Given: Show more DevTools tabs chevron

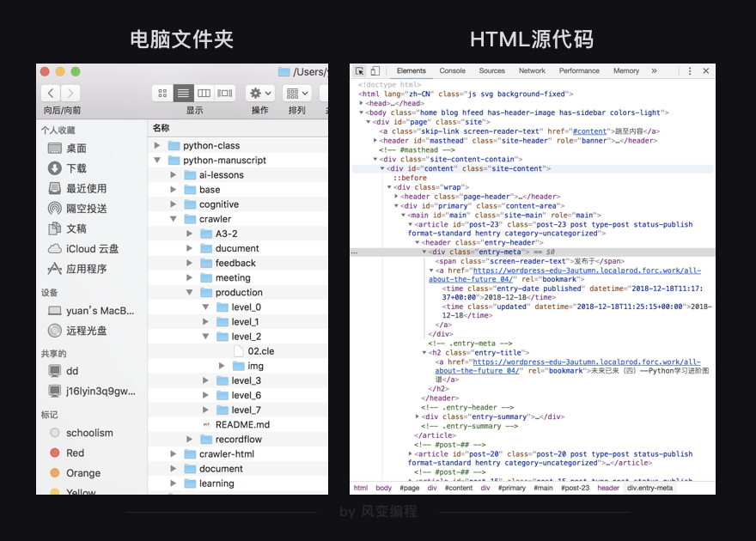Looking at the screenshot, I should [655, 70].
